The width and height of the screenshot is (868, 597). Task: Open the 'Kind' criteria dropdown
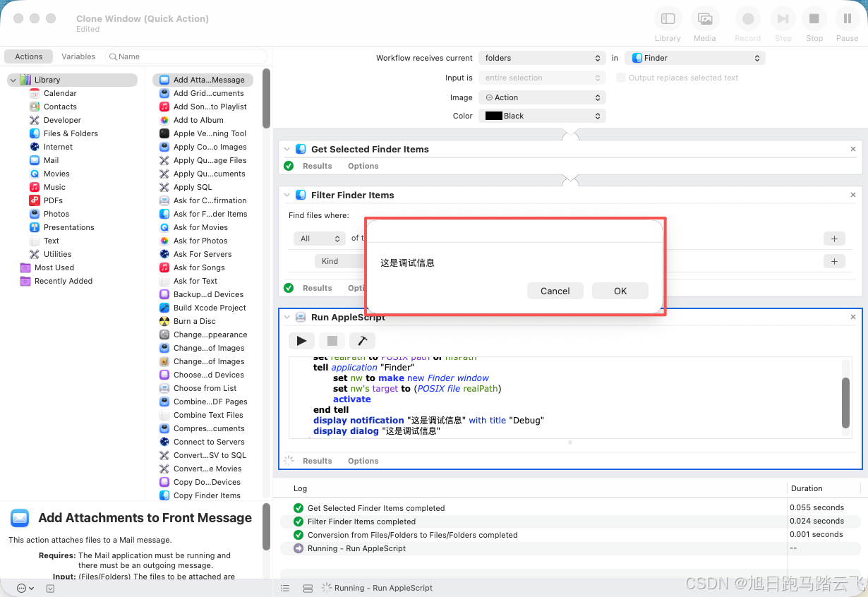[x=340, y=261]
